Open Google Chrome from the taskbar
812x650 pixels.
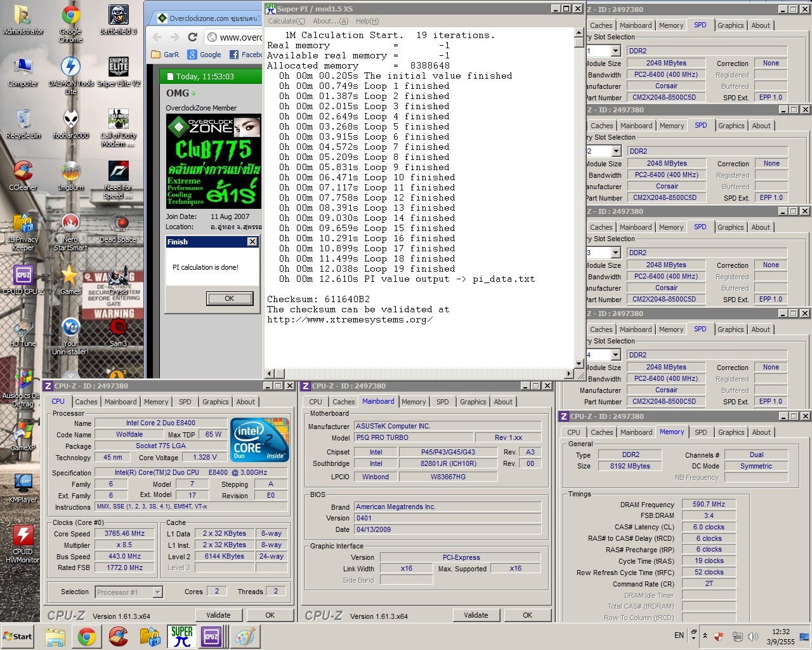[x=87, y=637]
